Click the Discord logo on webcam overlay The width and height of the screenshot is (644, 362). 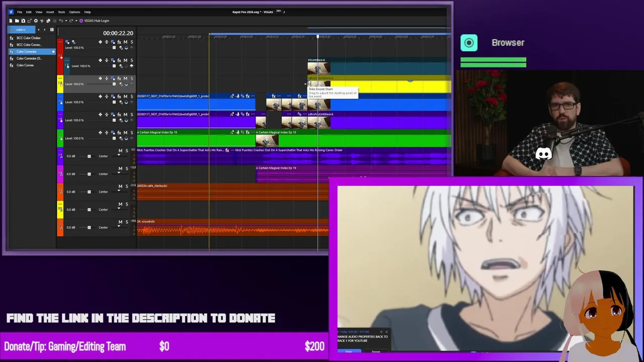point(544,153)
